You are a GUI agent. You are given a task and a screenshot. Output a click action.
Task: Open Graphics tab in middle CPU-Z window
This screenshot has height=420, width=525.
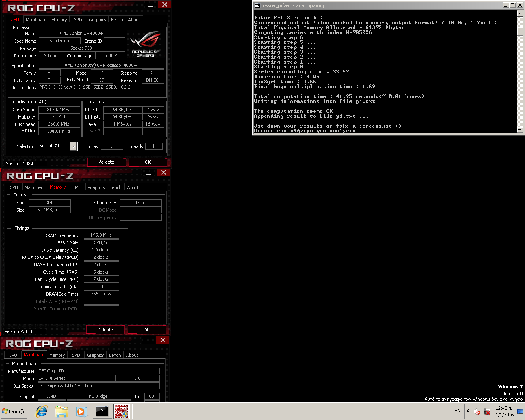point(96,187)
